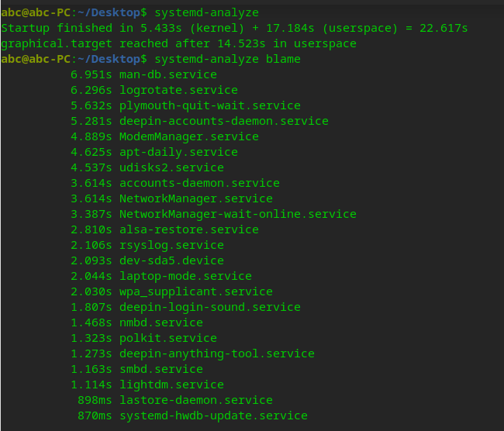Viewport: 504px width, 431px height.
Task: Click deepin-accounts-daemon.service entry
Action: tap(223, 121)
